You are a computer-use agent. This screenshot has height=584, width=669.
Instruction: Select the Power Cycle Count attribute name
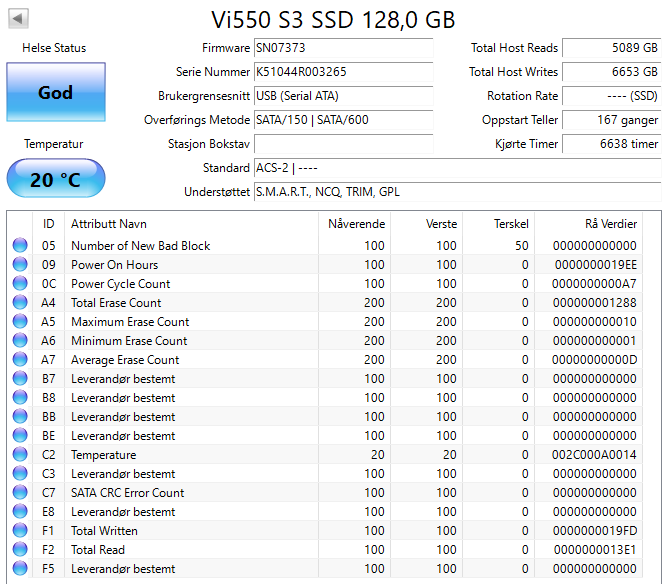tap(120, 284)
